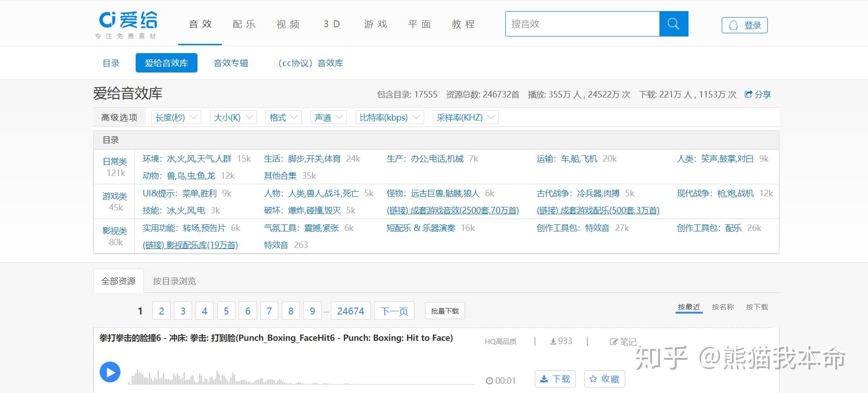The width and height of the screenshot is (868, 393).
Task: Open 怪物: 远古巨兽,骷髅,狼人 category
Action: [433, 193]
